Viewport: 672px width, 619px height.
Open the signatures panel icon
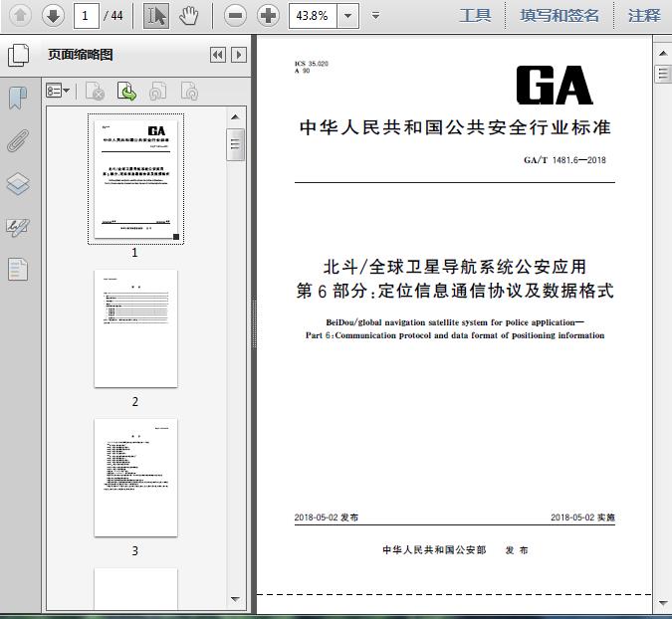click(18, 228)
